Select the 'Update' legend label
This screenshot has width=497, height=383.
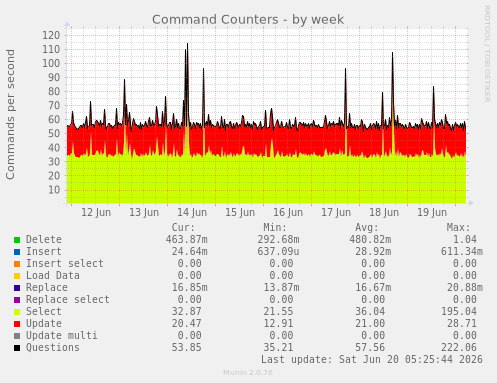coord(44,323)
